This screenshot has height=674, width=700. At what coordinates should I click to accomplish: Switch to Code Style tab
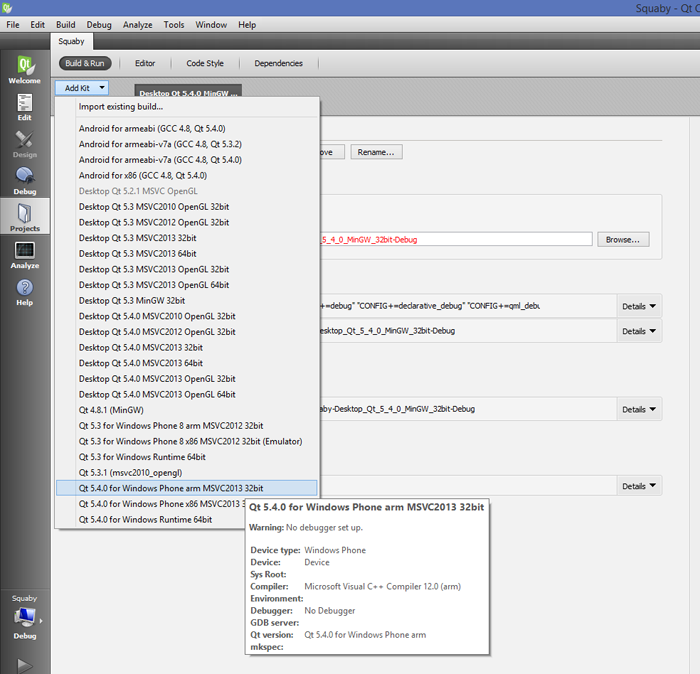tap(205, 63)
